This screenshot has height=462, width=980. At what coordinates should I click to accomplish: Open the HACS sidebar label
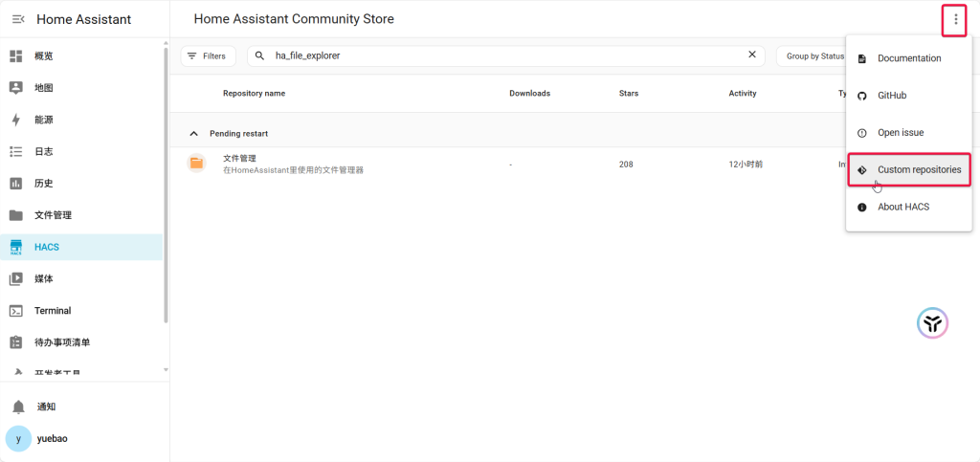point(47,247)
